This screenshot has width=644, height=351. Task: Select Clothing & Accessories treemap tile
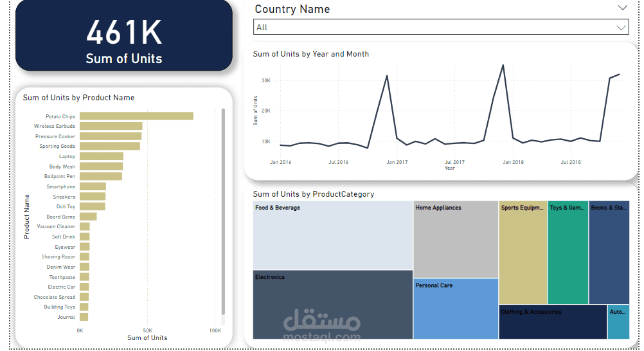pyautogui.click(x=553, y=322)
